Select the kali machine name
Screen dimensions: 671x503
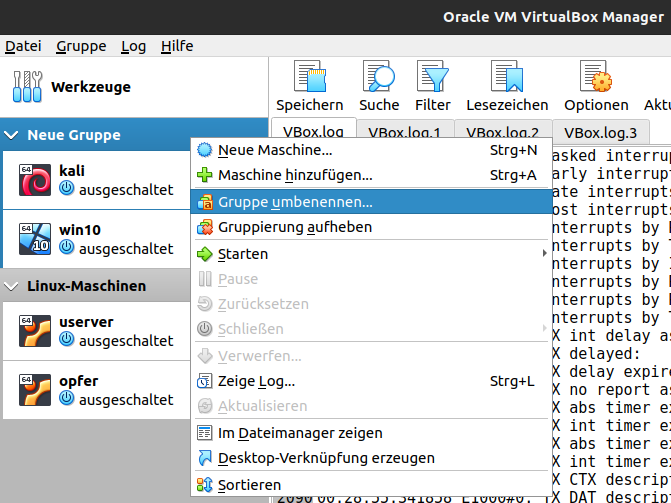[72, 171]
